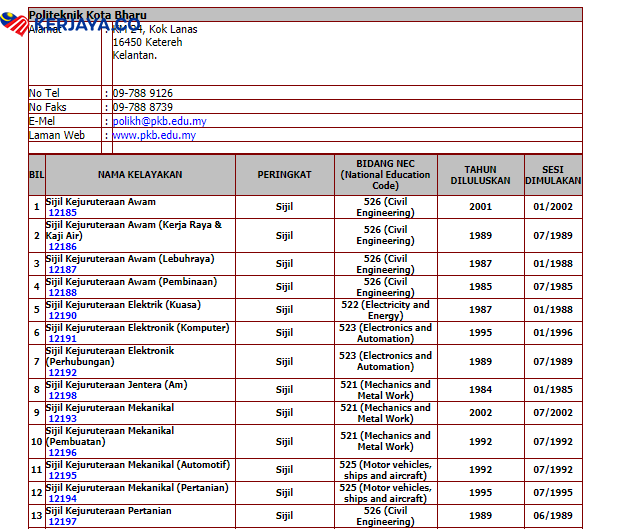Click the PERINGKAT column header
Screen dimensions: 634x529
click(285, 175)
